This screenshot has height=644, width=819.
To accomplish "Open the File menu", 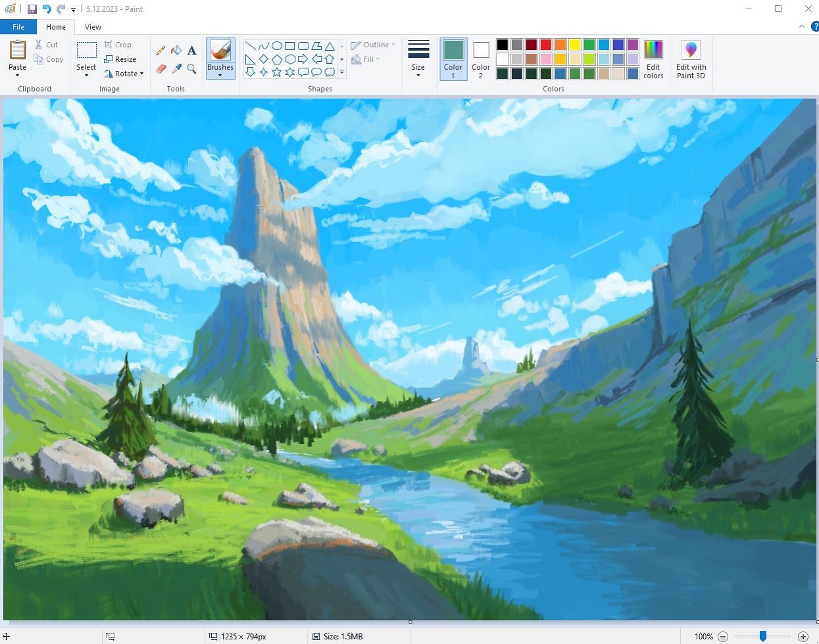I will (18, 27).
